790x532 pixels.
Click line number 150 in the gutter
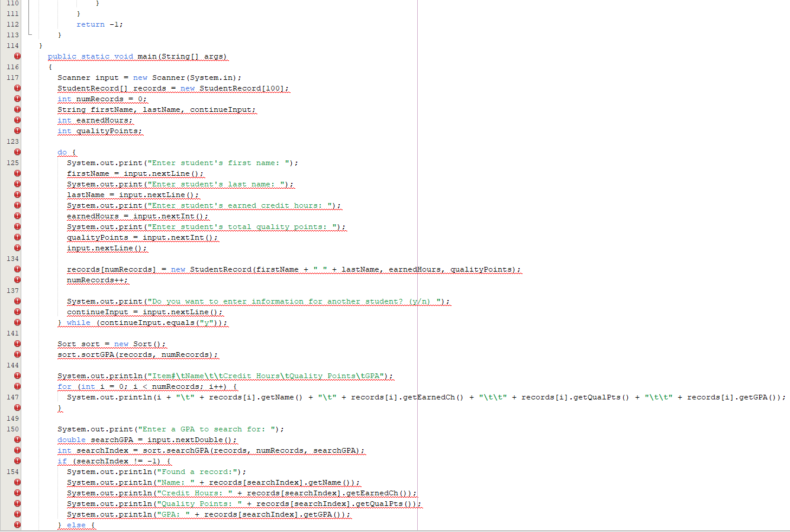[x=12, y=429]
